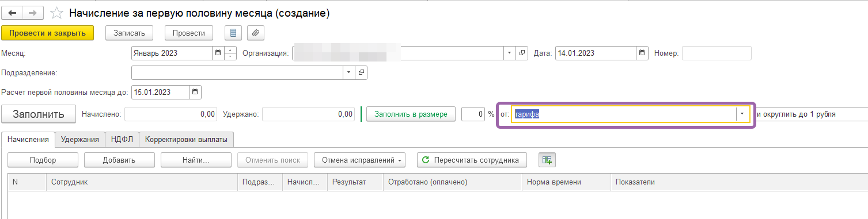Expand the 'от: тарифа' dropdown

point(742,114)
